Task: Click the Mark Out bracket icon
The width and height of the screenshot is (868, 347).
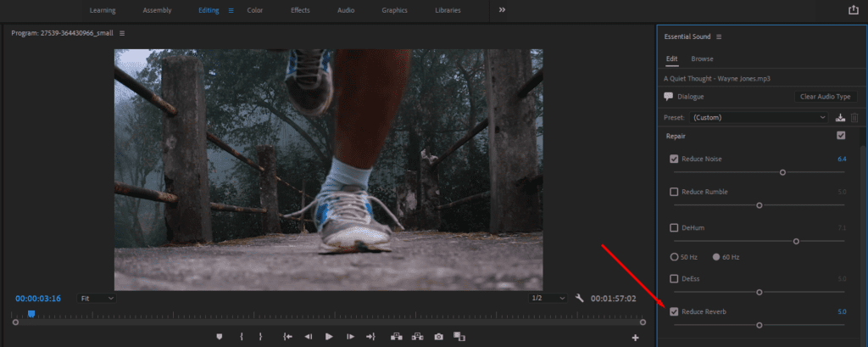Action: pos(260,337)
